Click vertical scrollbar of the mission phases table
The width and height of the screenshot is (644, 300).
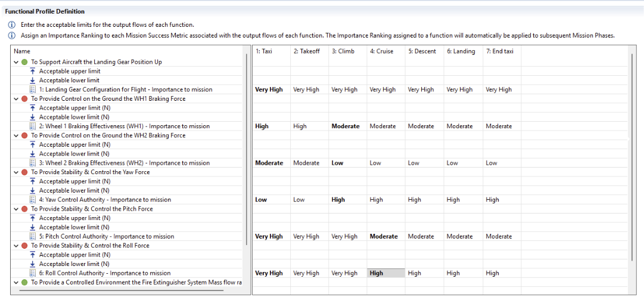point(632,156)
